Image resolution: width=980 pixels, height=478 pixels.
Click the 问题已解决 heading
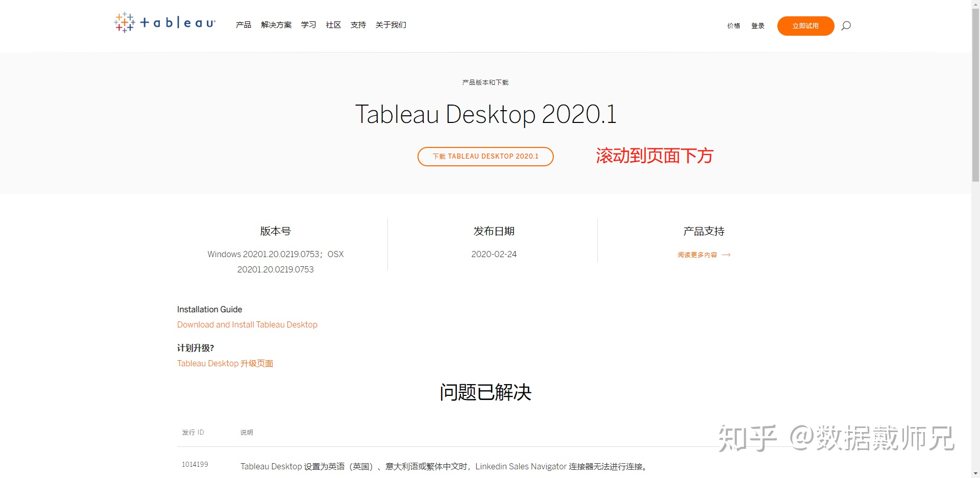tap(485, 392)
